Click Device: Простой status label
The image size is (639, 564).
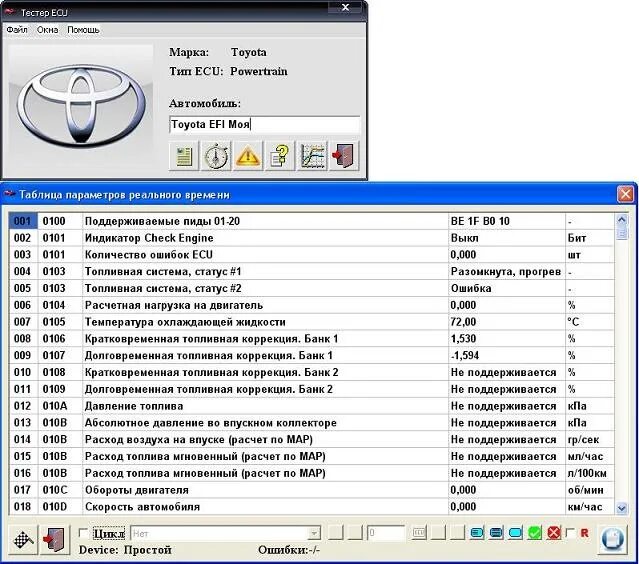point(125,550)
